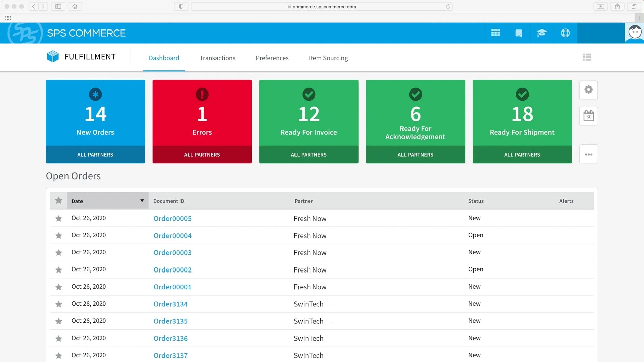Image resolution: width=644 pixels, height=362 pixels.
Task: Click the user avatar profile icon
Action: coord(634,32)
